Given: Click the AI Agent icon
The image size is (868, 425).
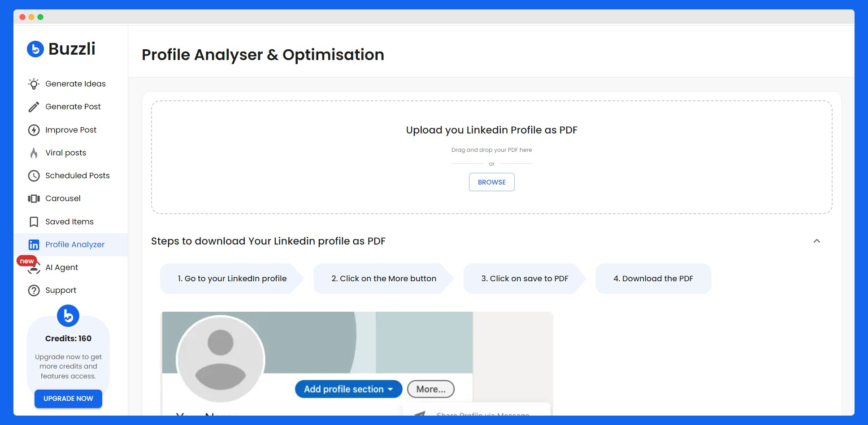Looking at the screenshot, I should (x=34, y=268).
